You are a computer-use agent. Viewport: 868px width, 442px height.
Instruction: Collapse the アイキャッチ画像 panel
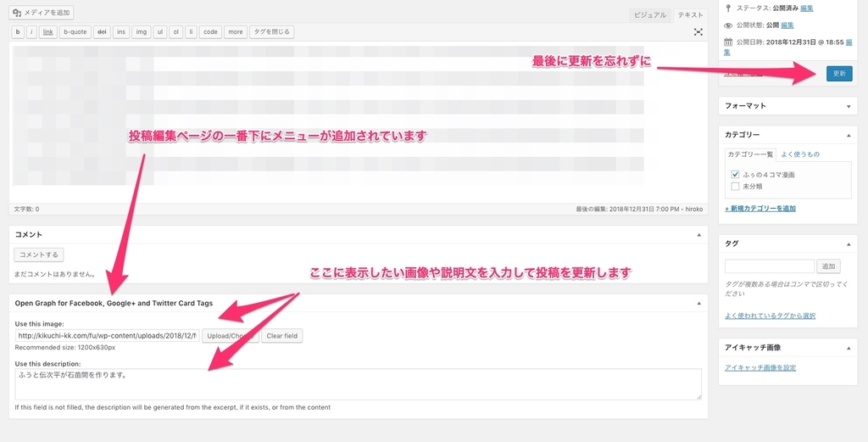(849, 349)
